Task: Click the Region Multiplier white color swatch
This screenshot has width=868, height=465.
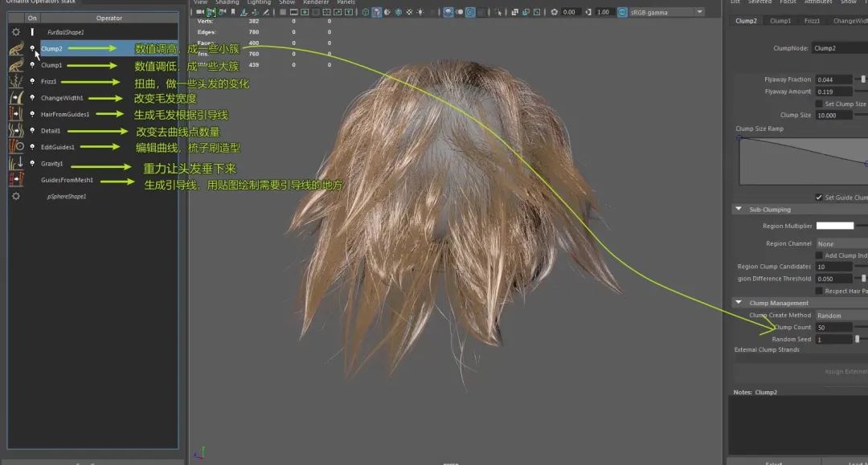Action: click(x=834, y=226)
